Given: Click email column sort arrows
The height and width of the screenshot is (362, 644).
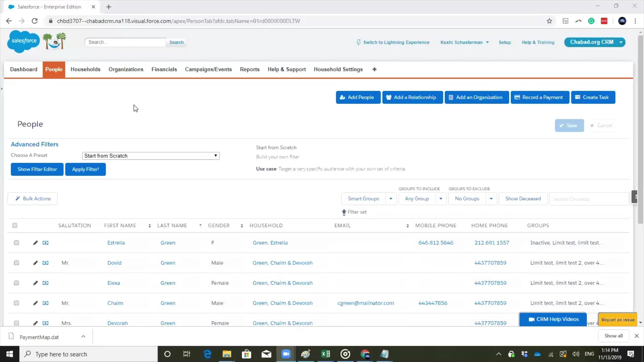Looking at the screenshot, I should [x=408, y=226].
